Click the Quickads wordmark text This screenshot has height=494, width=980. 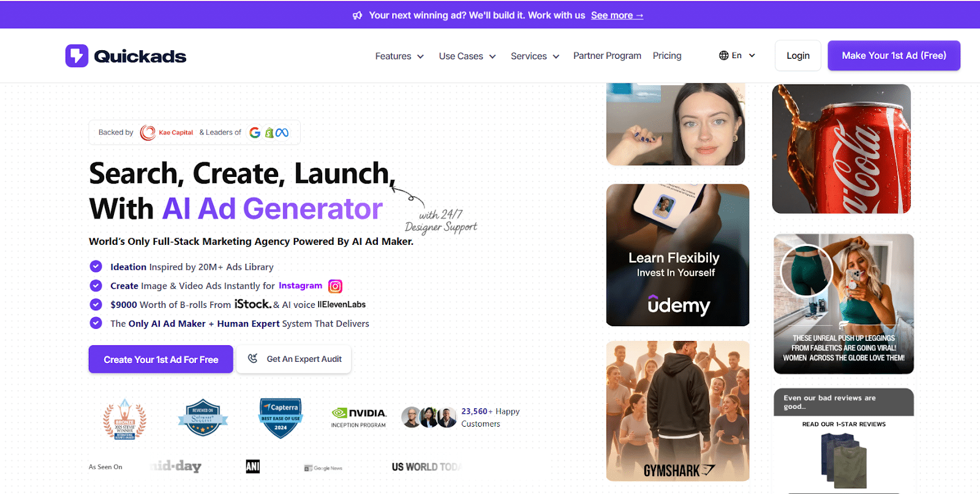point(140,56)
